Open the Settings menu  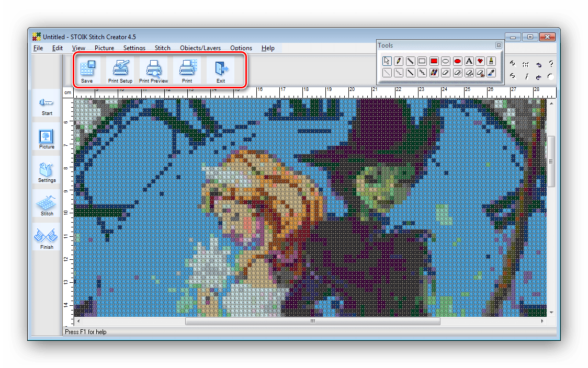pos(134,48)
